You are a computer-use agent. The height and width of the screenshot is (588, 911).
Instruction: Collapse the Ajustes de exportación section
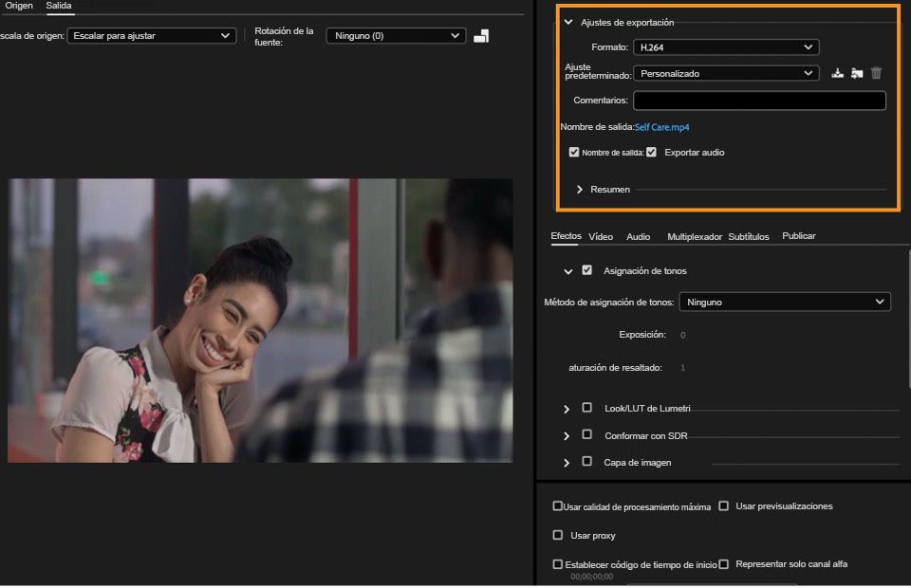tap(568, 22)
